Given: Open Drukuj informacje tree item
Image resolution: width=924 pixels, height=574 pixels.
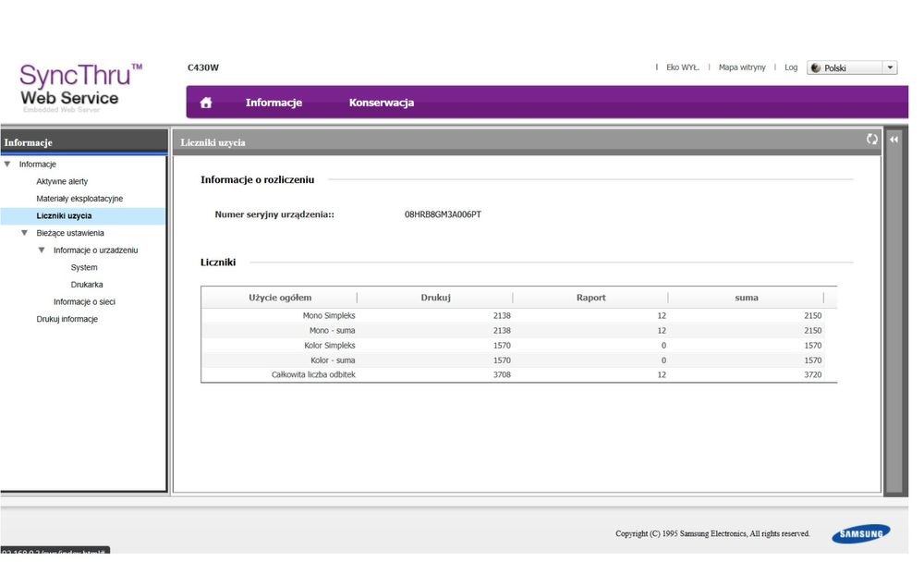Looking at the screenshot, I should click(x=67, y=320).
